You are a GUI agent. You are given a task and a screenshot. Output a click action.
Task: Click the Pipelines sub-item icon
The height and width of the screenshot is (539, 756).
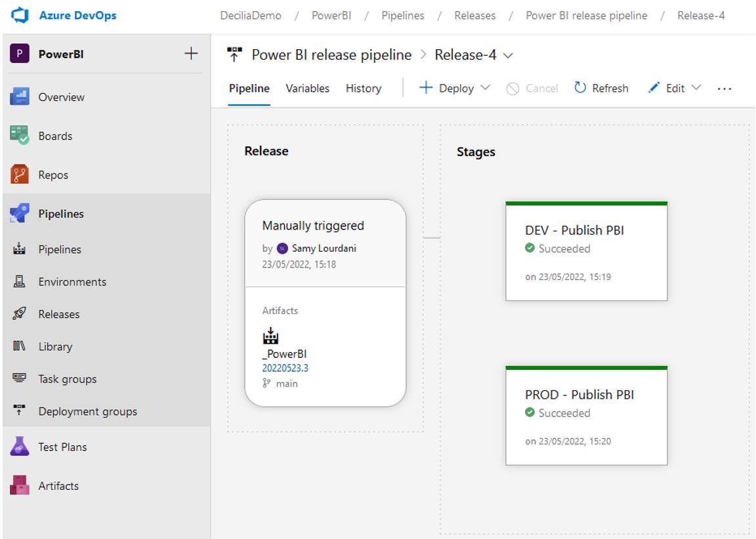[x=19, y=249]
